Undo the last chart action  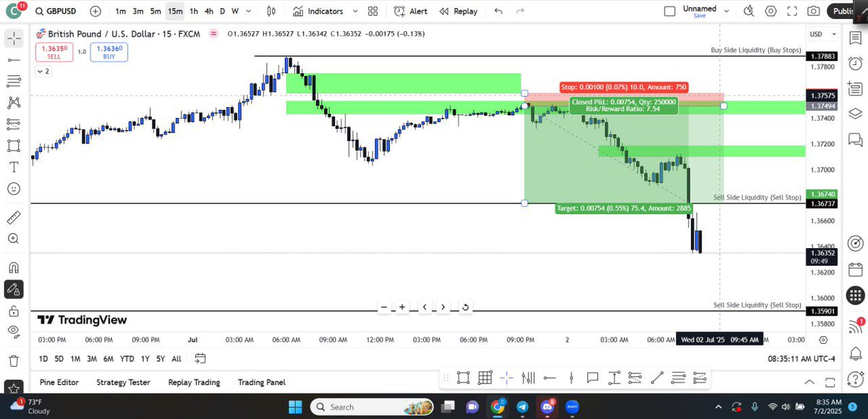click(498, 12)
